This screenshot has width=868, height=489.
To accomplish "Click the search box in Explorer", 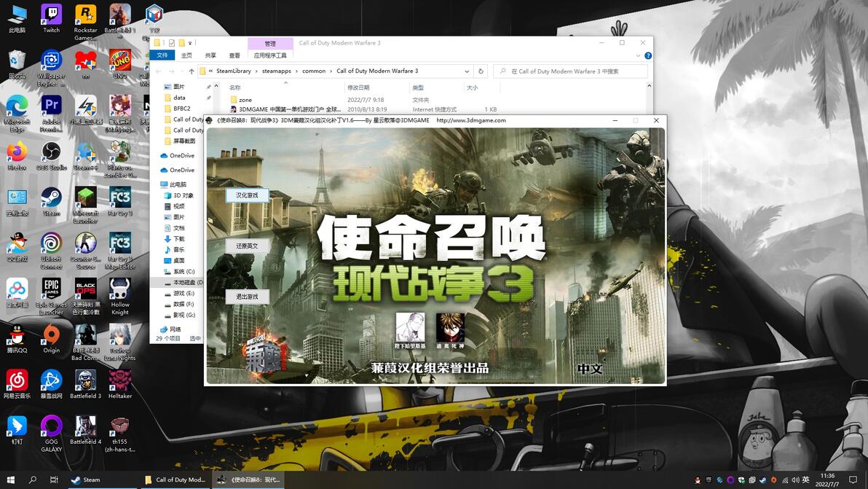I will tap(570, 71).
